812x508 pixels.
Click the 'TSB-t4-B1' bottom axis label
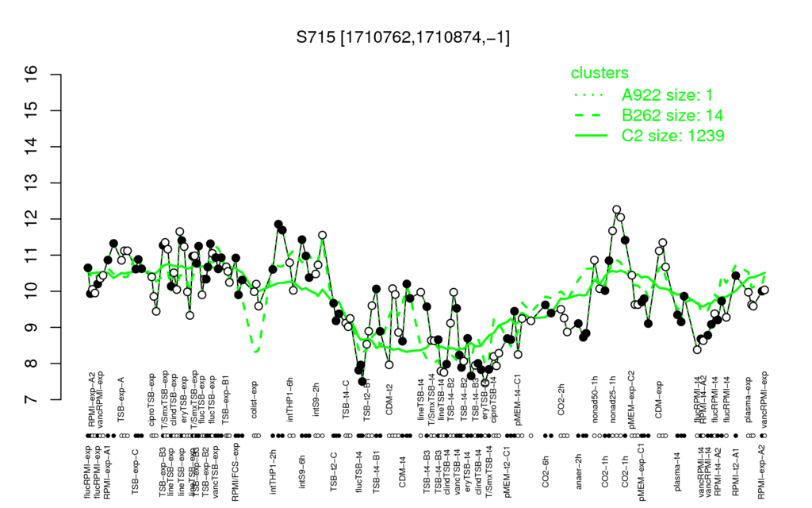pyautogui.click(x=377, y=470)
